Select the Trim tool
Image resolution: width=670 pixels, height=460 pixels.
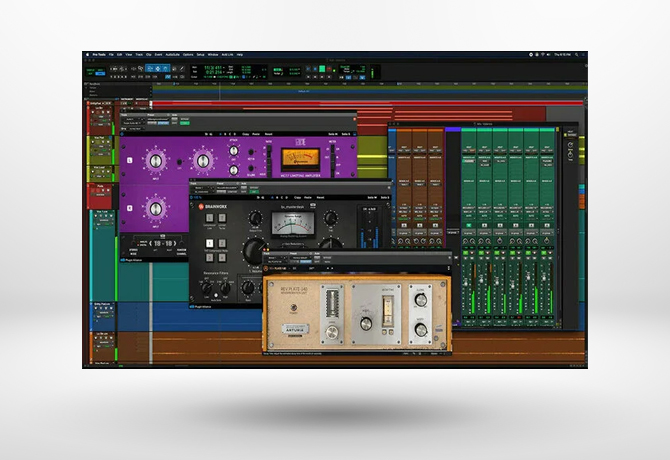(x=150, y=68)
